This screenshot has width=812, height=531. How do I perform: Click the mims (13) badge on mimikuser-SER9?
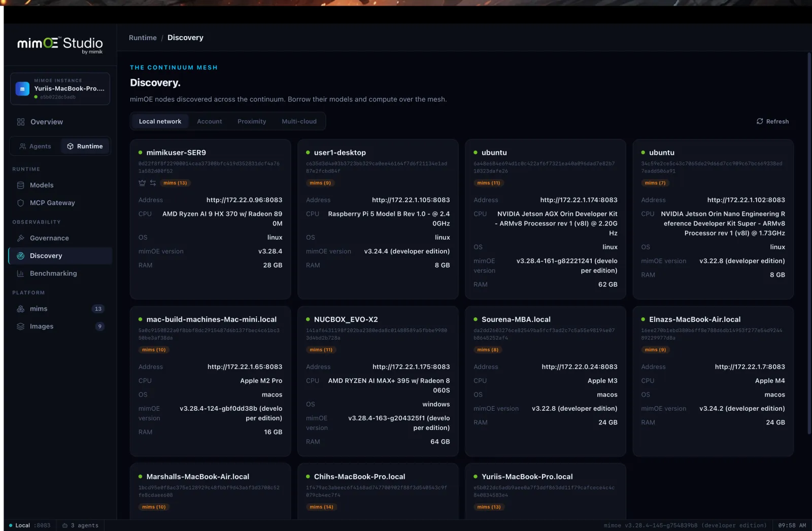175,183
